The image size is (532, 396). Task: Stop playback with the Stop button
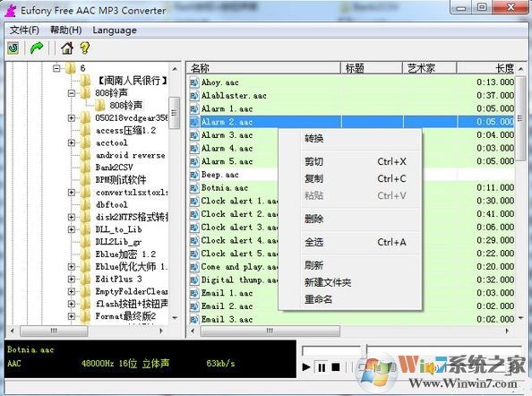336,367
